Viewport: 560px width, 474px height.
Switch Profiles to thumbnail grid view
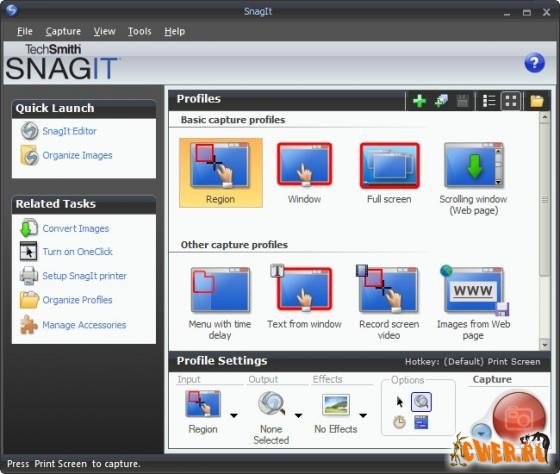coord(511,101)
